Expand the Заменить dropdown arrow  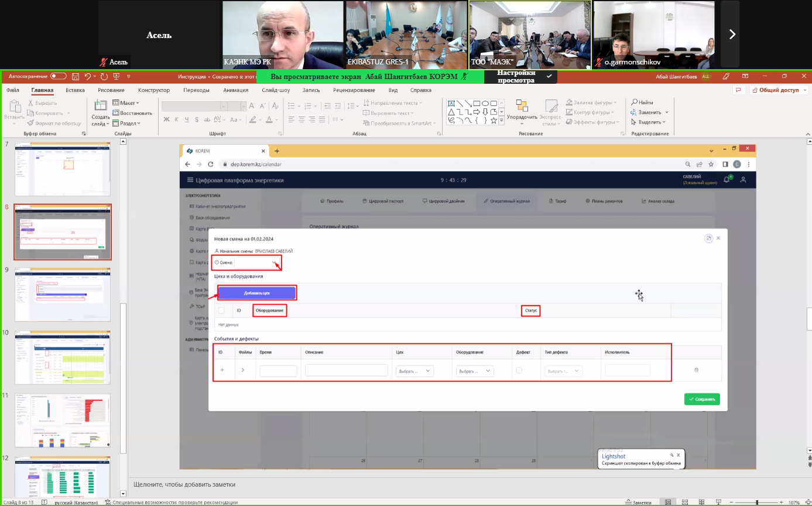point(667,112)
